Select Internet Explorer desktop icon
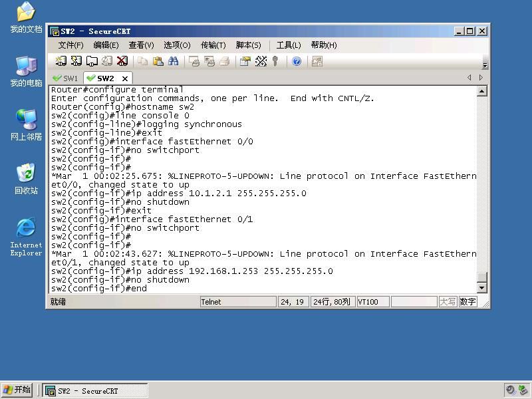This screenshot has height=399, width=532. 26,237
